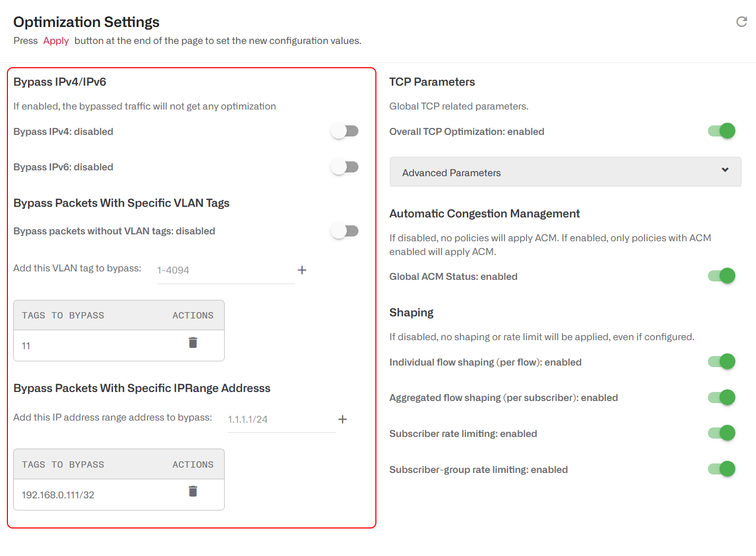Click the Apply link in the description

56,40
